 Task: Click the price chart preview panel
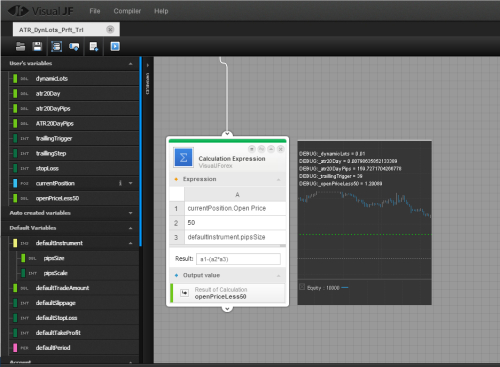[x=364, y=223]
